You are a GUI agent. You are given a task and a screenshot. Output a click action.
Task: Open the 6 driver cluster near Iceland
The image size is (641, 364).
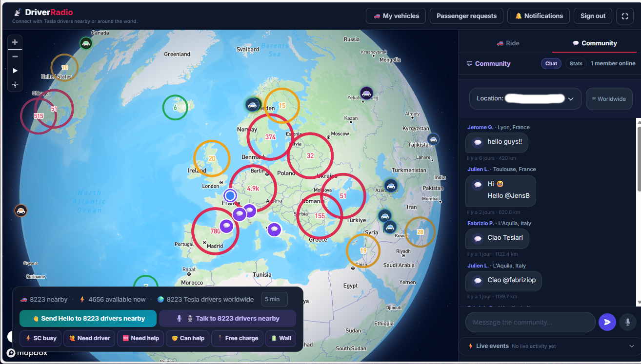pyautogui.click(x=175, y=107)
